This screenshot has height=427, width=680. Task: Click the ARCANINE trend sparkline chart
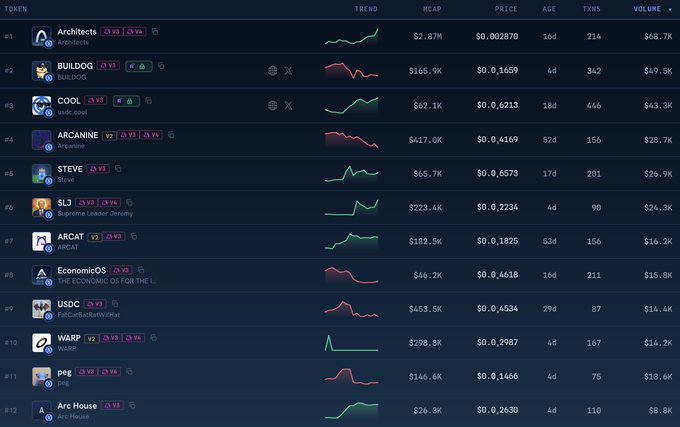click(x=351, y=140)
